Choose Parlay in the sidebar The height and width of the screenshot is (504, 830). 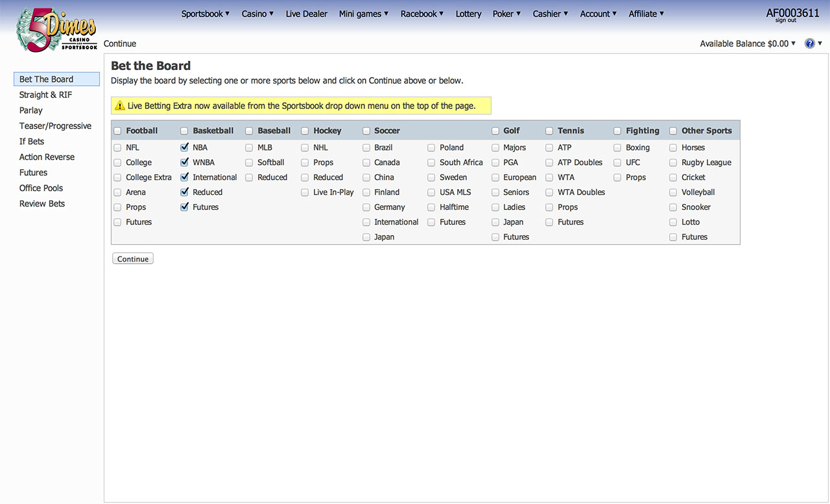31,110
